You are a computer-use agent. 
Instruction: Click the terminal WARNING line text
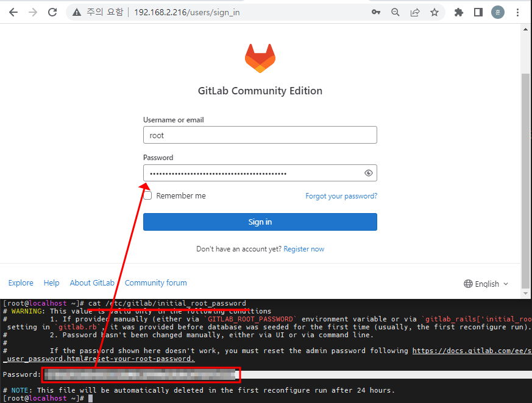(x=137, y=311)
